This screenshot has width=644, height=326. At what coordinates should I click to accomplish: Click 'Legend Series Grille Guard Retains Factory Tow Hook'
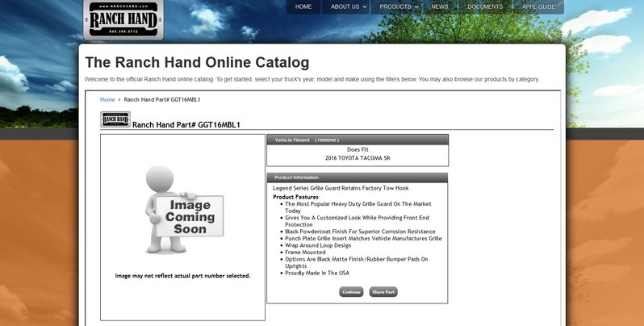coord(341,188)
